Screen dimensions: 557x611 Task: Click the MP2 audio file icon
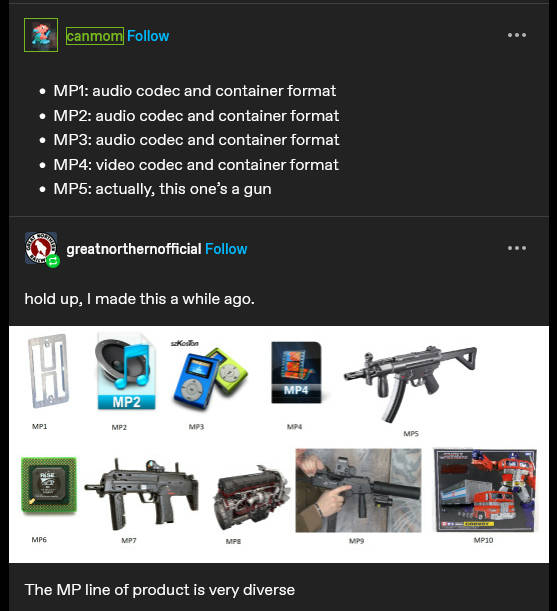(126, 371)
